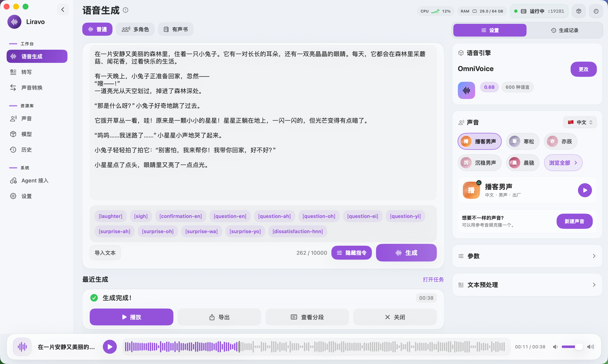Viewport: 608px width, 364px height.
Task: Open 设置 in the sidebar system section
Action: pos(37,196)
